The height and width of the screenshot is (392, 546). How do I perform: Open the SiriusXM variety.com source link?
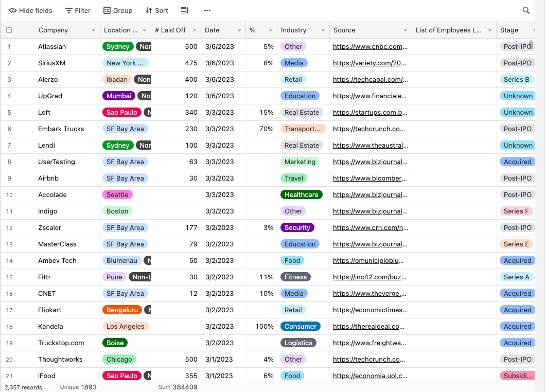coord(369,63)
